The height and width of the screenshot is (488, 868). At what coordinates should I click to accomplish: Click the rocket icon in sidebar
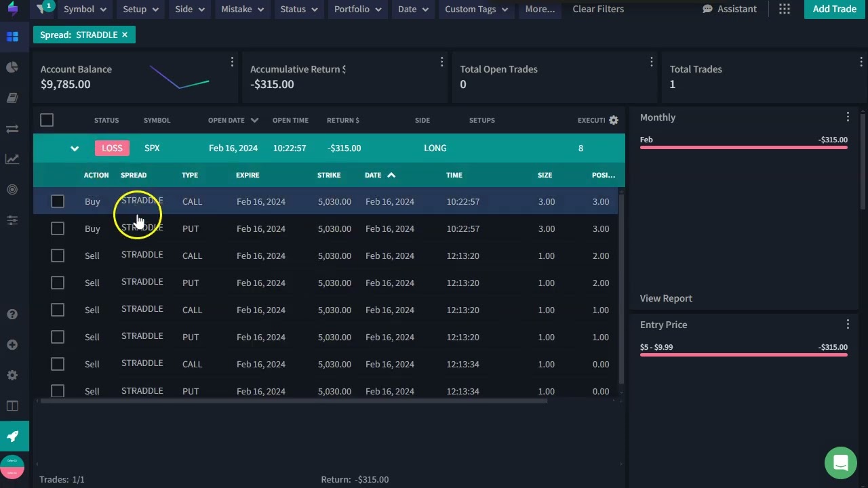click(13, 436)
